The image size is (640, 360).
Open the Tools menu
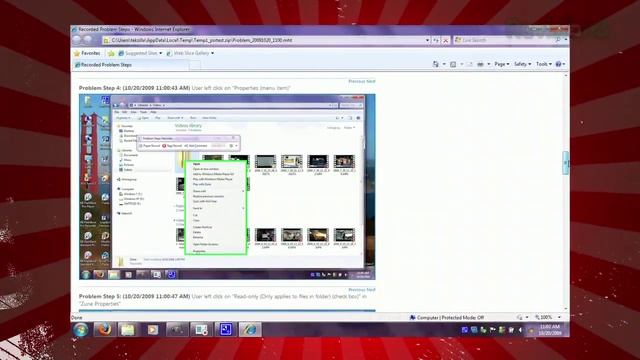point(544,64)
